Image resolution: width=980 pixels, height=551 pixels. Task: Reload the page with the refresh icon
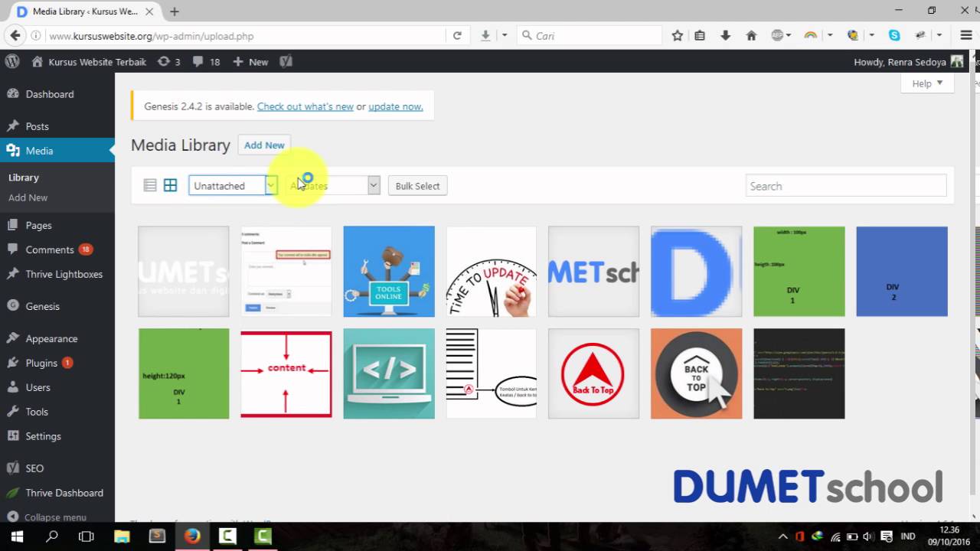click(x=457, y=35)
